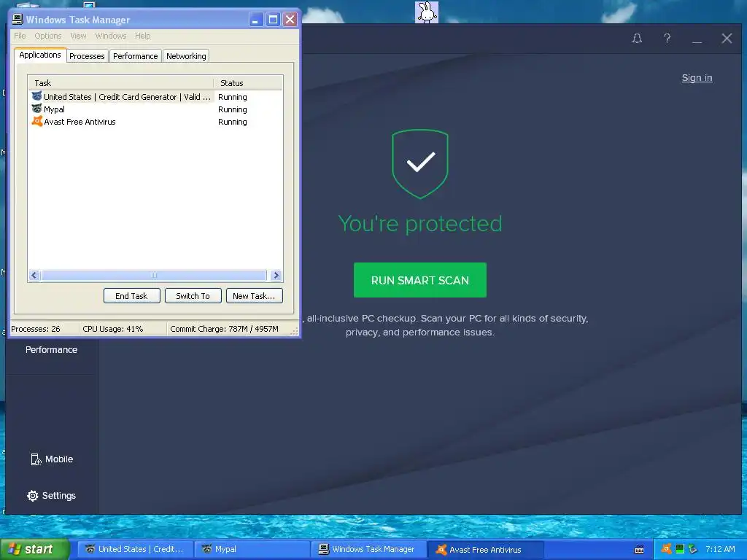The height and width of the screenshot is (560, 747).
Task: Switch to the United States | Credit... taskbar button
Action: click(135, 549)
